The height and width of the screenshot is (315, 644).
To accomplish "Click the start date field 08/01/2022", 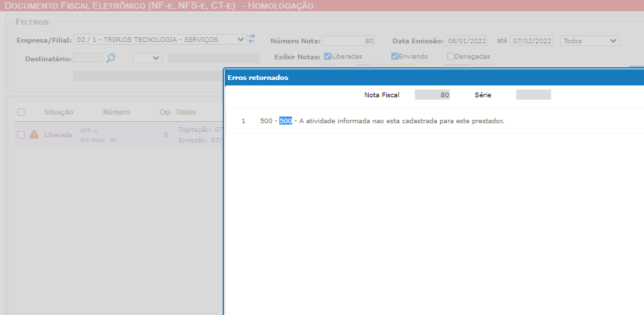I will [466, 41].
